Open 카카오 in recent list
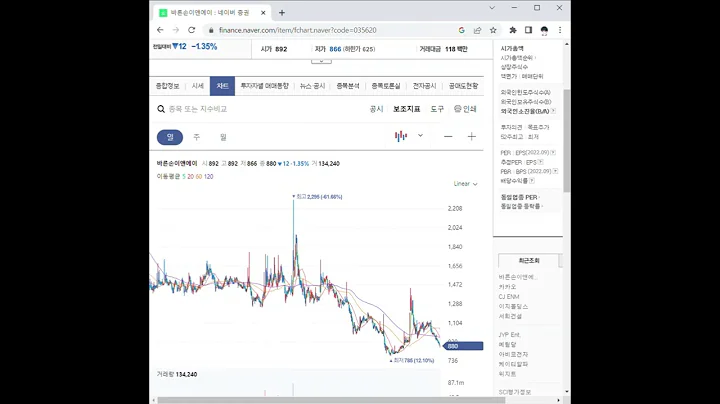 coord(507,286)
